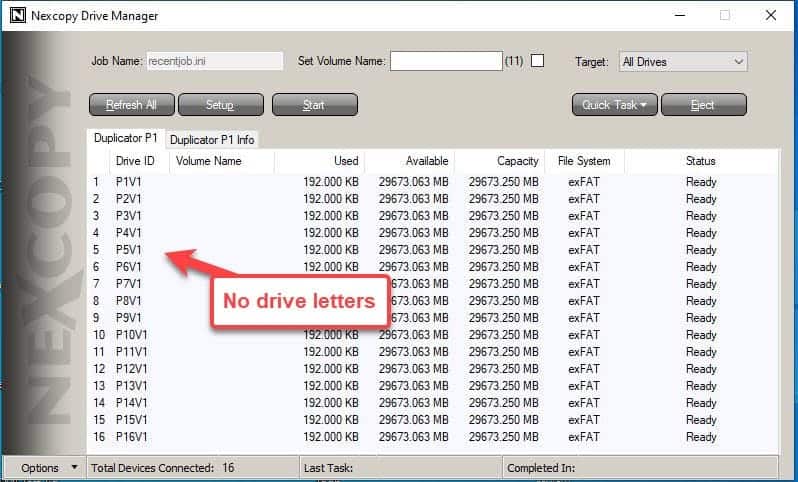
Task: Select drive row P5V1
Action: (x=433, y=250)
